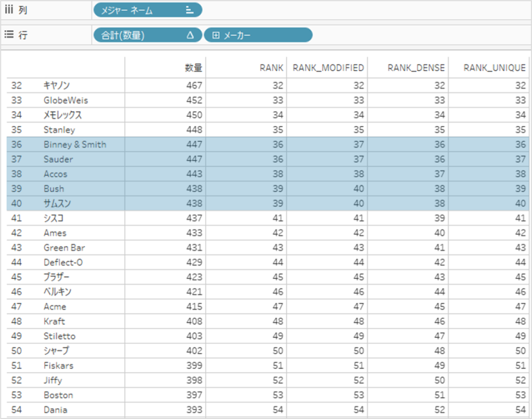This screenshot has height=419, width=532.
Task: Click quantity value 437 for シスコ
Action: [194, 218]
